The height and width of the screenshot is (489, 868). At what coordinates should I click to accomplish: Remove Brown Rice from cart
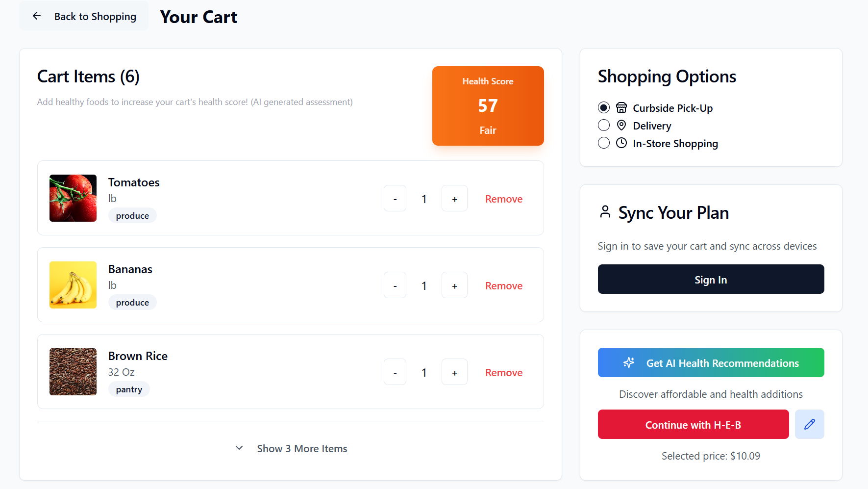(x=504, y=373)
